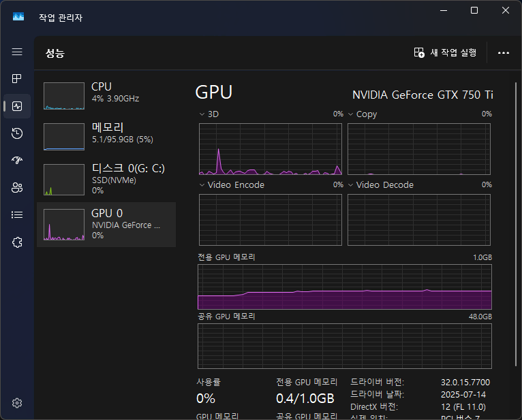522x420 pixels.
Task: Click the 성능 page heading
Action: point(55,53)
